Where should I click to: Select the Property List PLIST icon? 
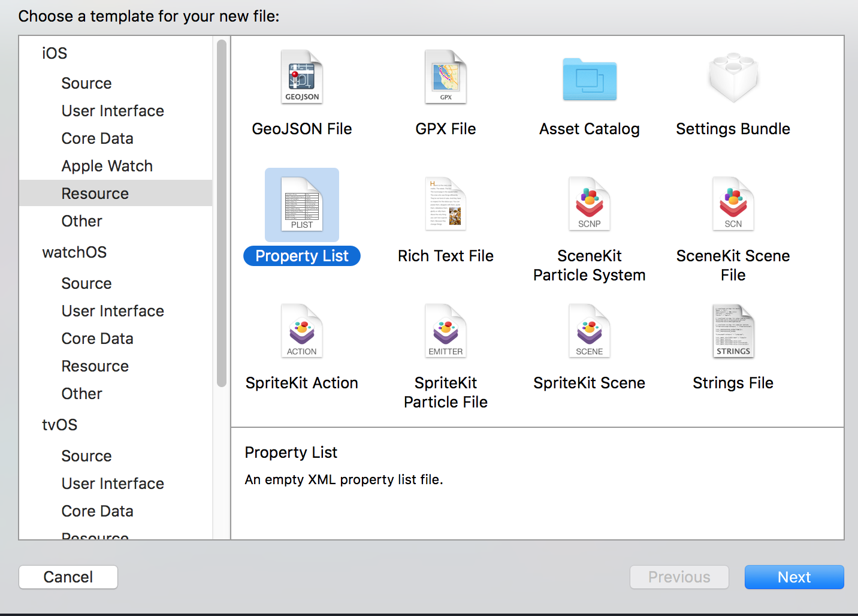tap(302, 204)
